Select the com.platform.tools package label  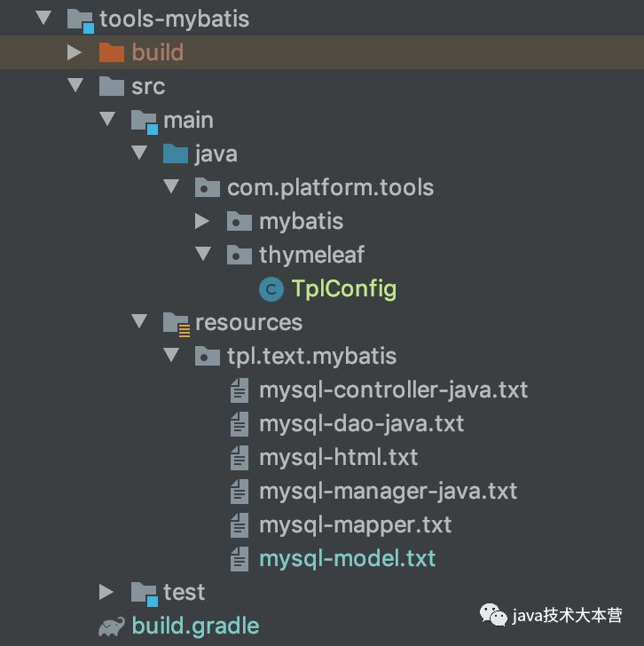331,188
